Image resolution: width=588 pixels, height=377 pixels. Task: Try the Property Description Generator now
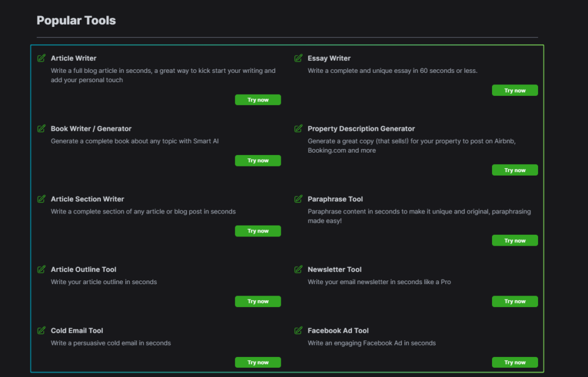click(x=514, y=170)
